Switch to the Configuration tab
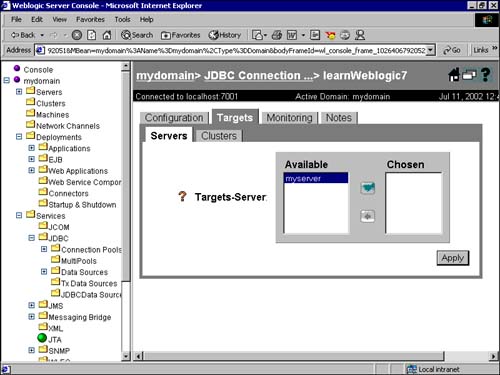Screen dimensions: 500x375 [174, 118]
